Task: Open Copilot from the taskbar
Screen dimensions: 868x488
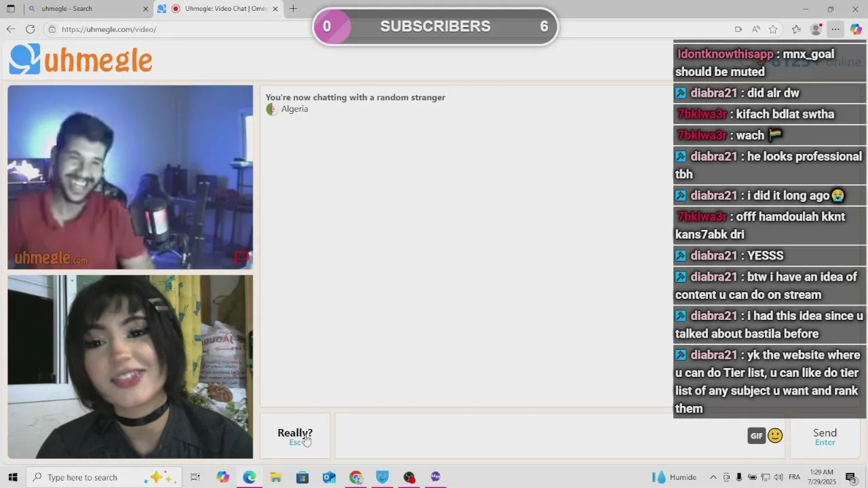Action: pos(223,477)
